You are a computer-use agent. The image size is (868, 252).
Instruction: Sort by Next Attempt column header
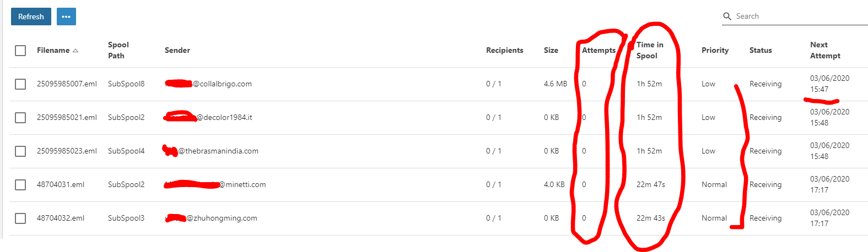pos(824,50)
